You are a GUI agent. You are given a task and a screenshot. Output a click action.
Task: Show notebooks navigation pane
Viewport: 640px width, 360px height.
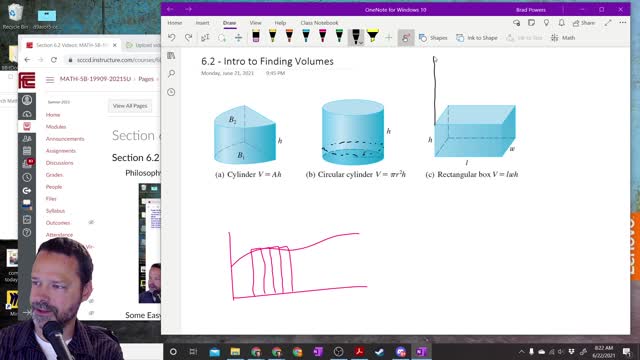point(171,56)
